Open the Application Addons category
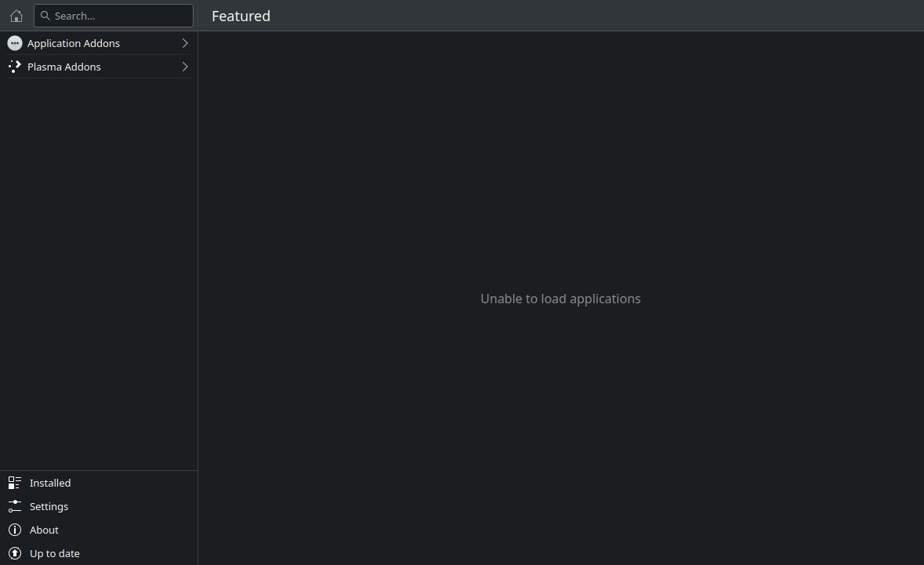Image resolution: width=924 pixels, height=565 pixels. [99, 43]
